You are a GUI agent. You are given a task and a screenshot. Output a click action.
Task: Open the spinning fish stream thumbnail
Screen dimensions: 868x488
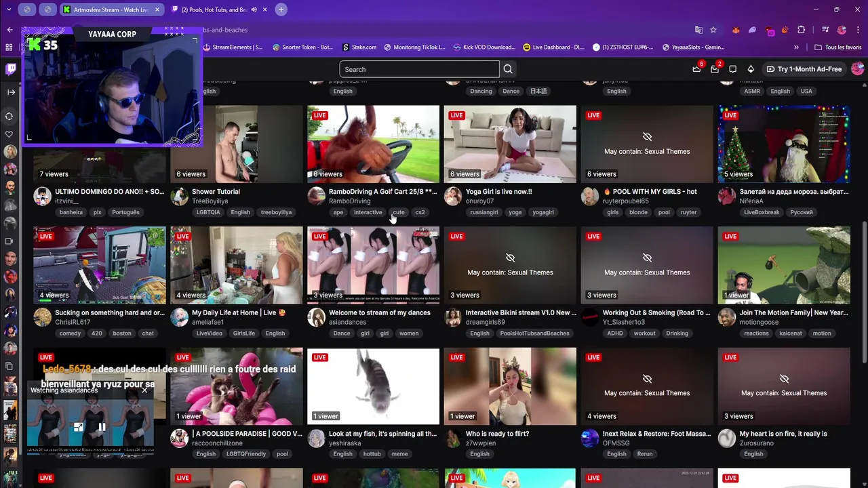click(373, 386)
